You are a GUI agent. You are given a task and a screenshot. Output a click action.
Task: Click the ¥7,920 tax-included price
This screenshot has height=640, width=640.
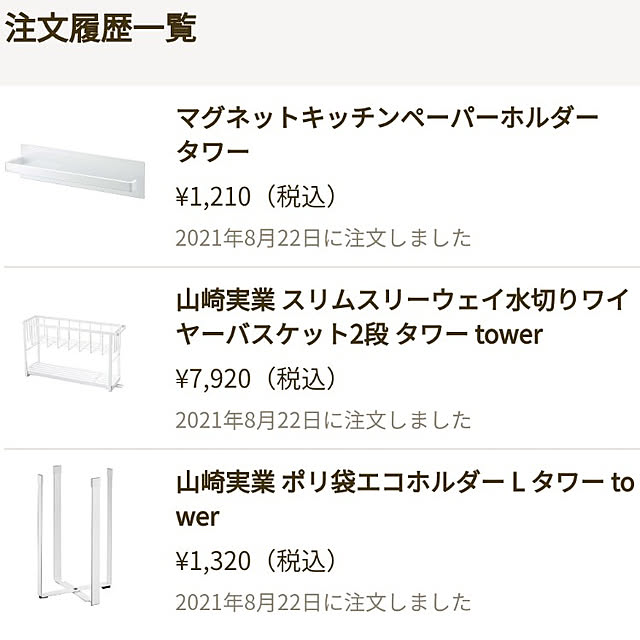[256, 379]
